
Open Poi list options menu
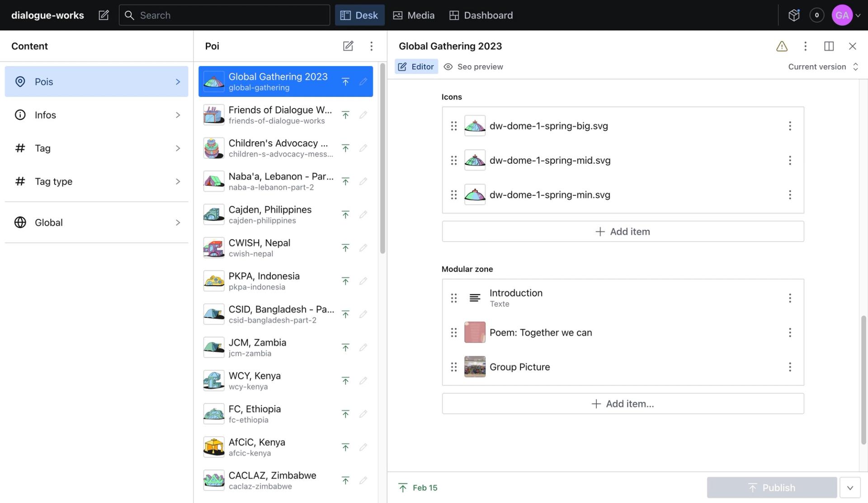pyautogui.click(x=371, y=46)
